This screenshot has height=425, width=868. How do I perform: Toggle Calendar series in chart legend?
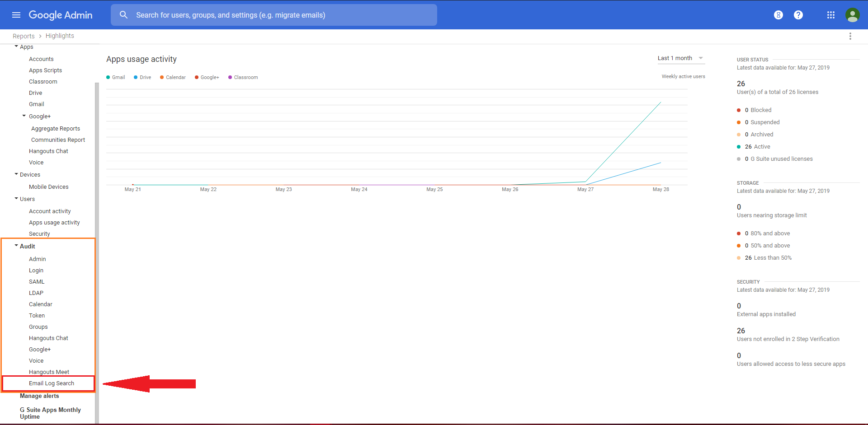coord(173,77)
